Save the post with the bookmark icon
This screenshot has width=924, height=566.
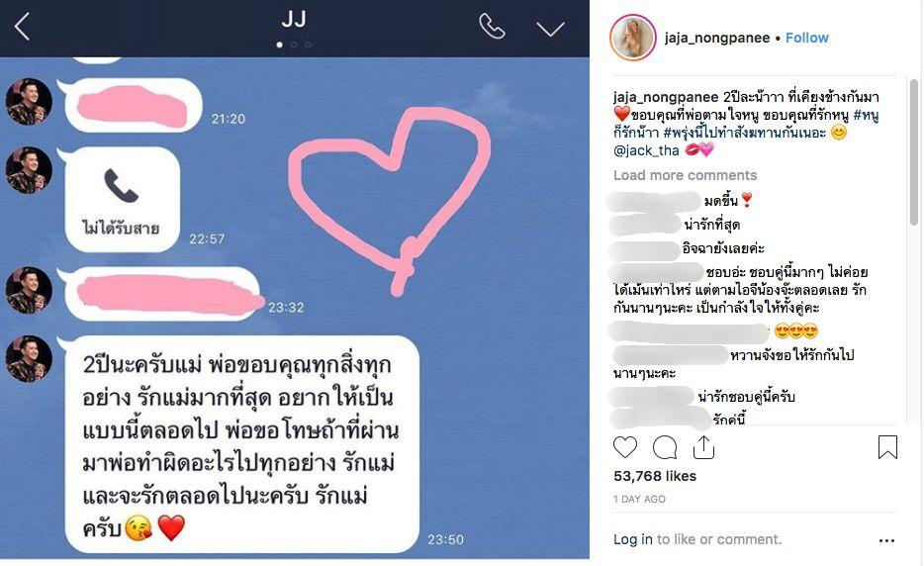(x=887, y=447)
